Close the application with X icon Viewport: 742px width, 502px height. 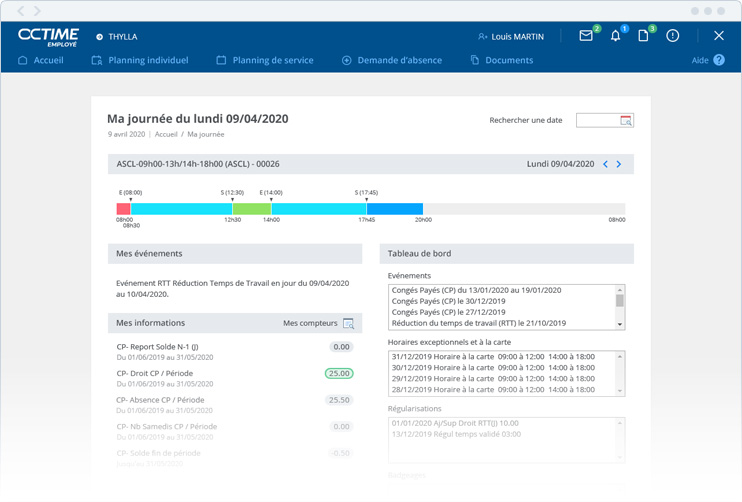(x=718, y=36)
